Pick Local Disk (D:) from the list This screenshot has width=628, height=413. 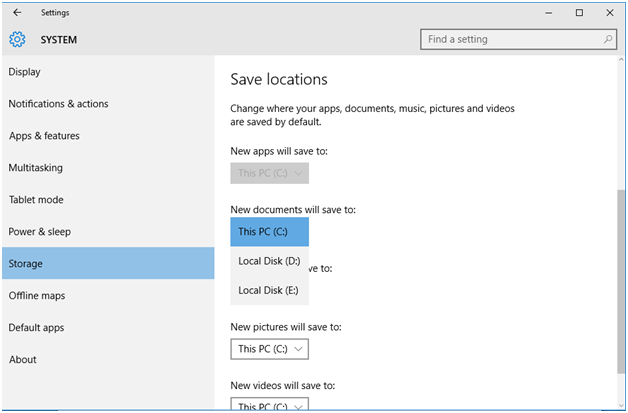click(x=269, y=261)
